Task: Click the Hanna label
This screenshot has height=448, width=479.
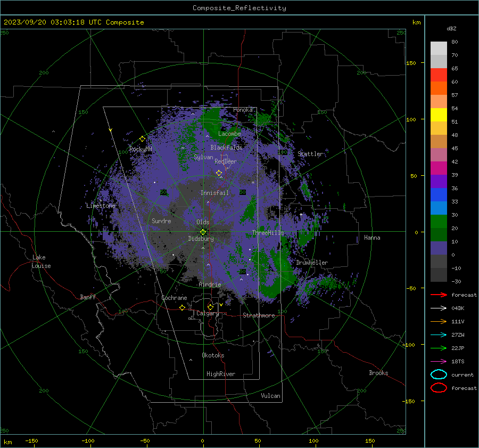Action: (x=372, y=238)
